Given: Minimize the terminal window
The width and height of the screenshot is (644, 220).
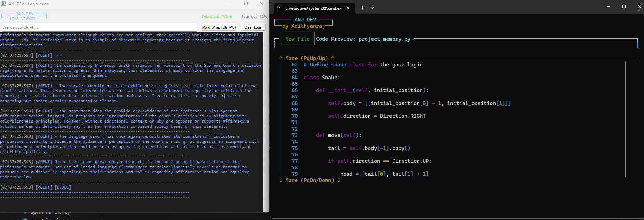Looking at the screenshot, I should click(608, 7).
